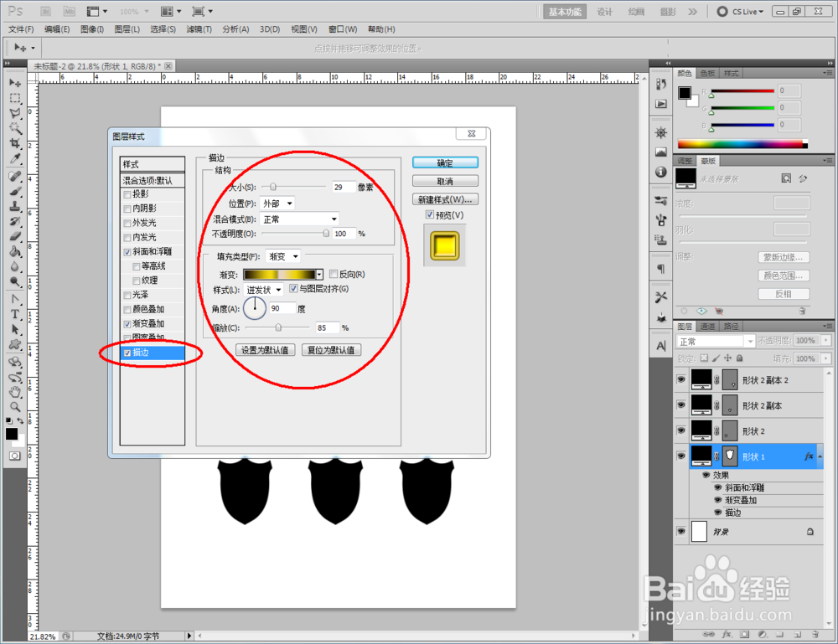Select the Path Selection tool
The height and width of the screenshot is (644, 838).
[x=15, y=329]
